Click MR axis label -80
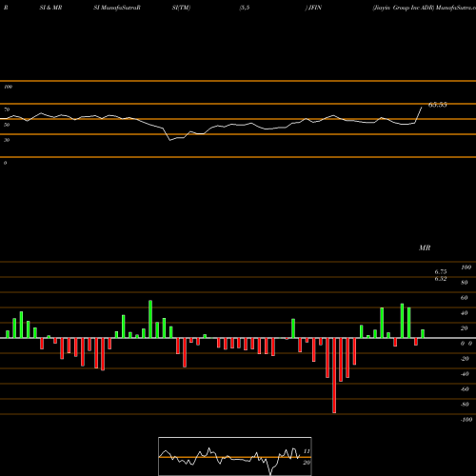This screenshot has height=476, width=476. coord(465,405)
